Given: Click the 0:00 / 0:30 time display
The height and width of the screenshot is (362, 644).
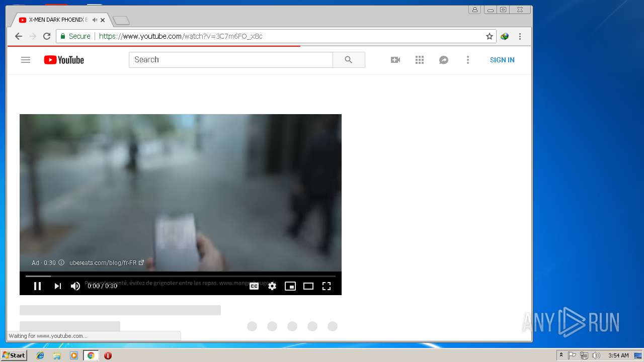Looking at the screenshot, I should click(102, 286).
